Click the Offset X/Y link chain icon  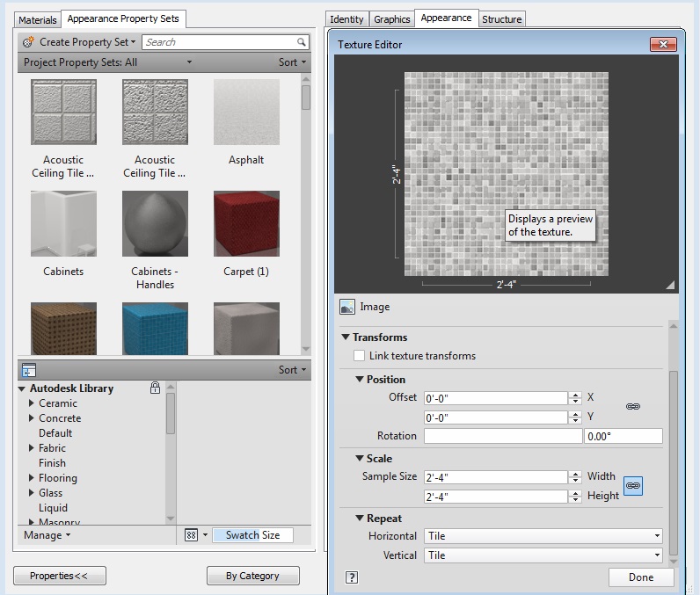(632, 407)
